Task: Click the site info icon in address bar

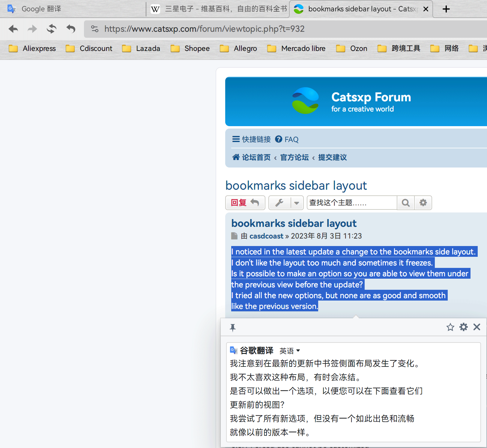Action: [95, 29]
